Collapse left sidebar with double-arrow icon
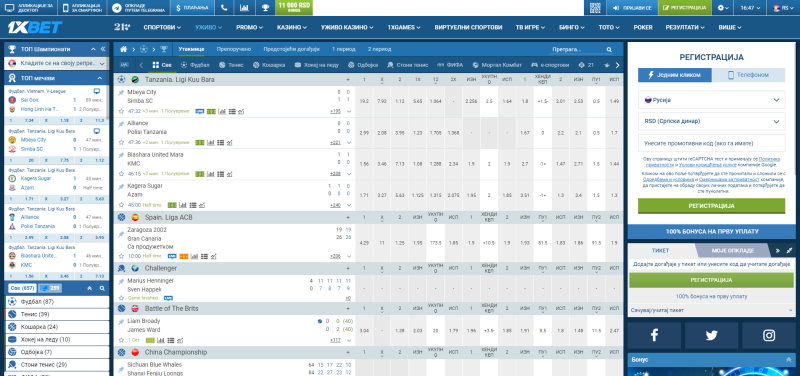Viewport: 800px width, 376px height. (x=103, y=49)
